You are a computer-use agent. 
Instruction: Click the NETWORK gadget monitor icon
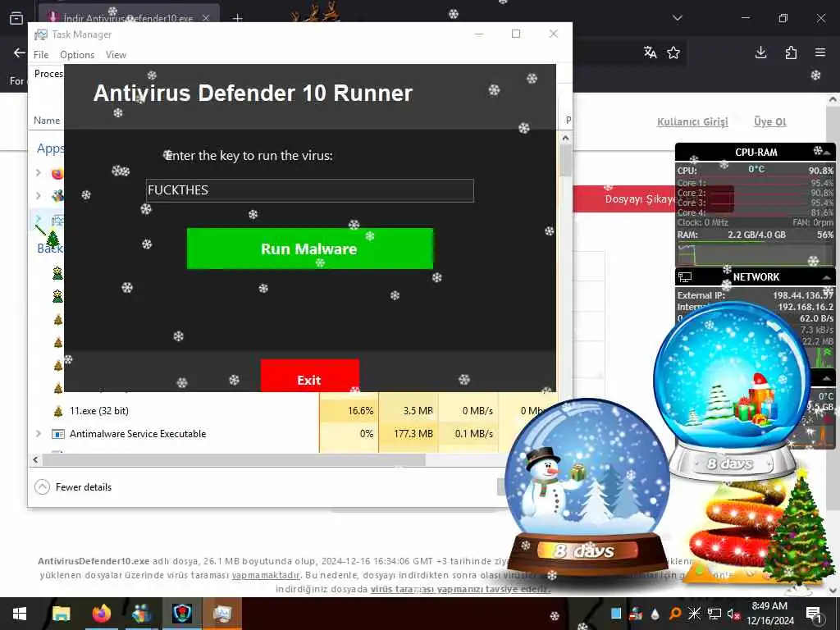click(685, 277)
